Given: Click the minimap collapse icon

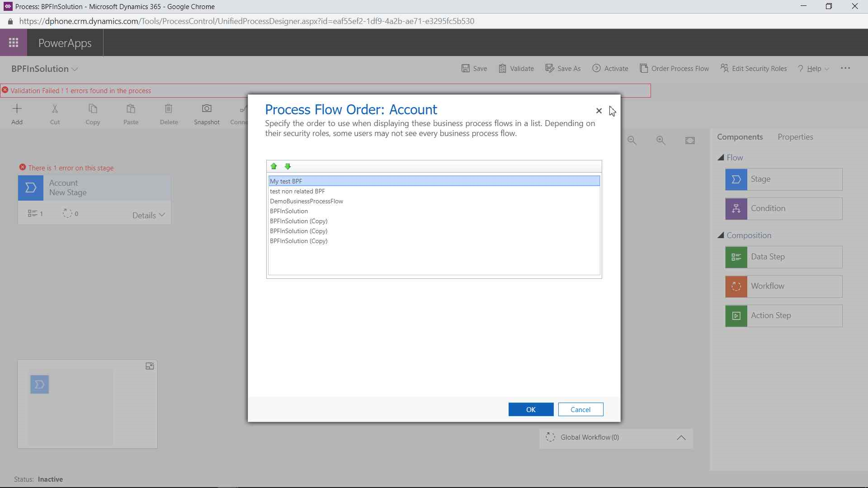Looking at the screenshot, I should click(x=150, y=366).
